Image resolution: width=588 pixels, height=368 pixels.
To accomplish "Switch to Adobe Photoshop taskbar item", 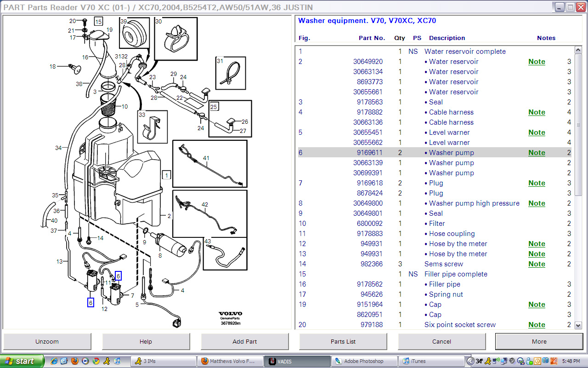I will pos(364,361).
